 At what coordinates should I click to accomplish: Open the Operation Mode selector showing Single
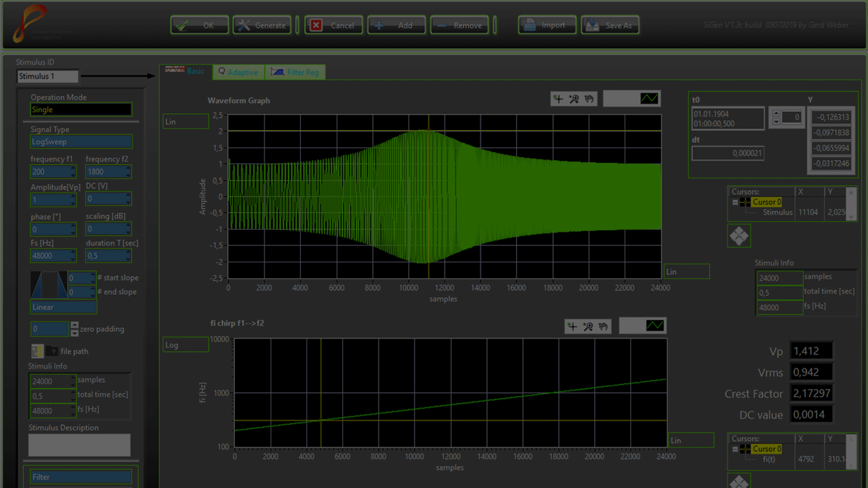pyautogui.click(x=81, y=109)
